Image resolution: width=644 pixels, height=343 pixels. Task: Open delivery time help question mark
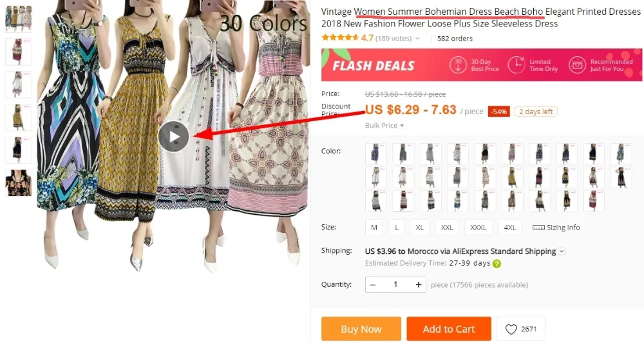[x=497, y=264]
